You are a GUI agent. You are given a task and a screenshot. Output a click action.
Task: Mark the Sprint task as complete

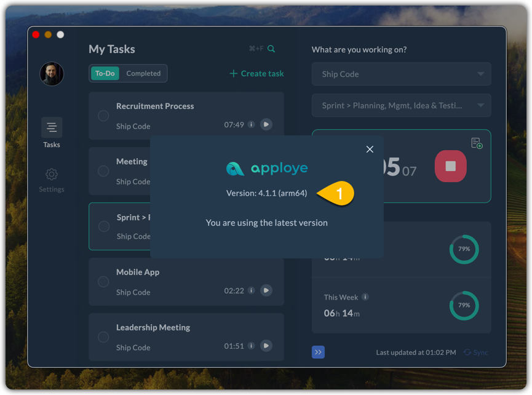tap(104, 226)
